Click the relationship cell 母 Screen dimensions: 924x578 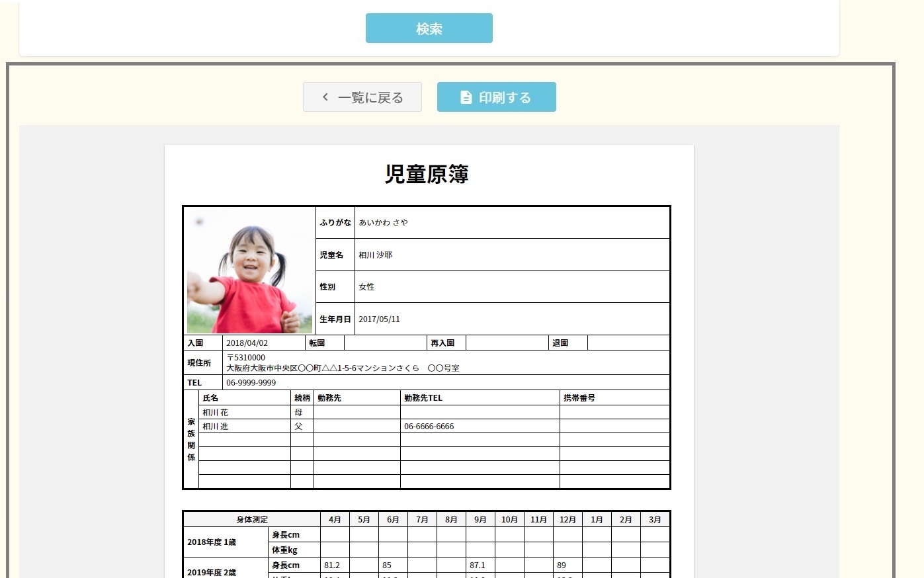tap(298, 412)
